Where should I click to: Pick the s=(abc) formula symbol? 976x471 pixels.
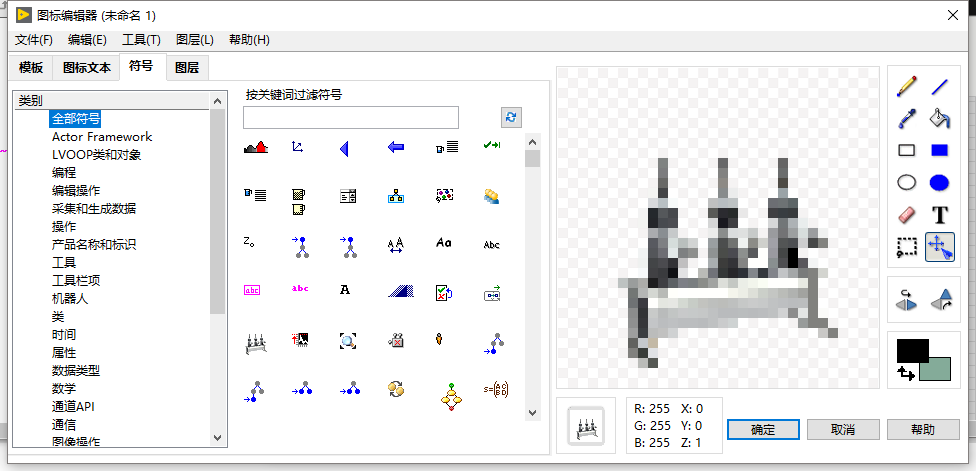tap(495, 390)
